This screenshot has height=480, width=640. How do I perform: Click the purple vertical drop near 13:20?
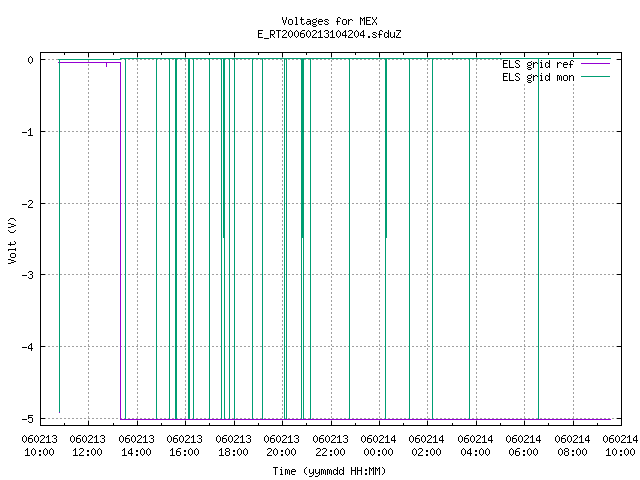click(120, 241)
